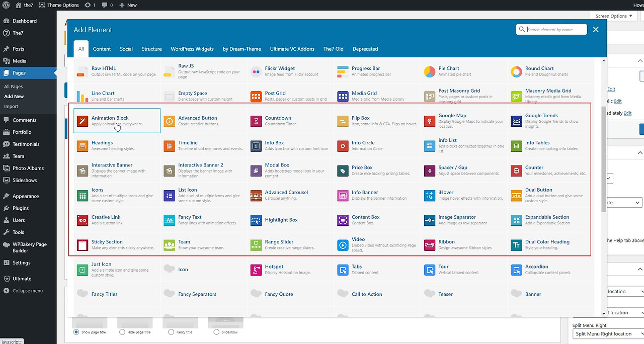
Task: Pick the Counter element icon
Action: coord(516,170)
